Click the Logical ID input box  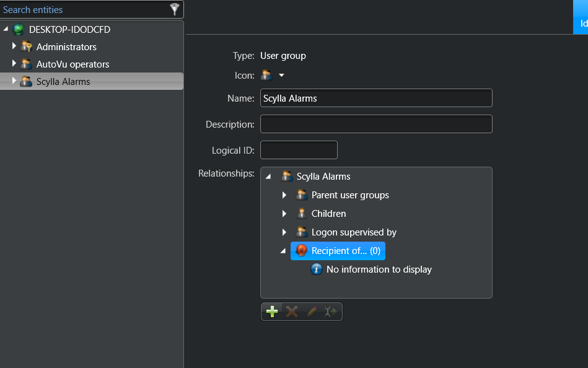coord(298,150)
